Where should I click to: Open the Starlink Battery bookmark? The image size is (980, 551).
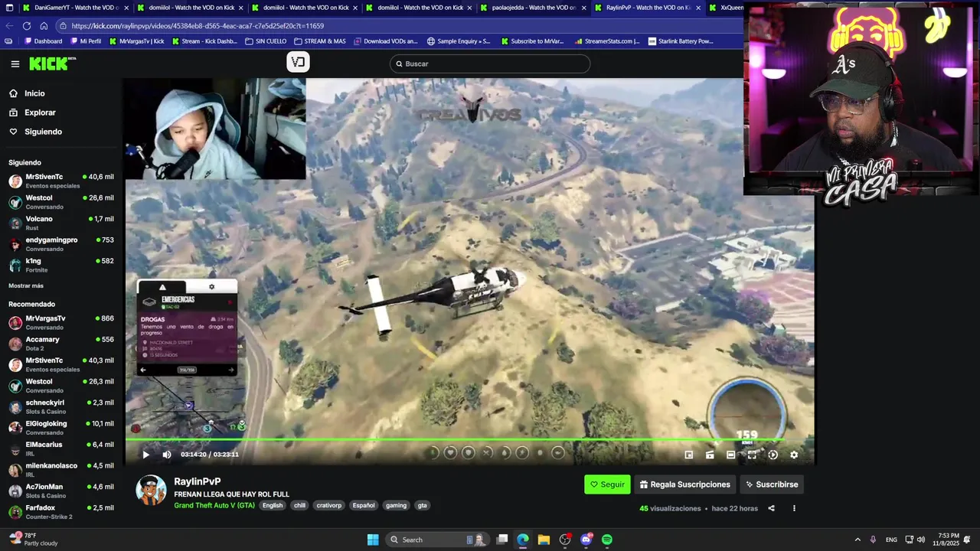[680, 41]
